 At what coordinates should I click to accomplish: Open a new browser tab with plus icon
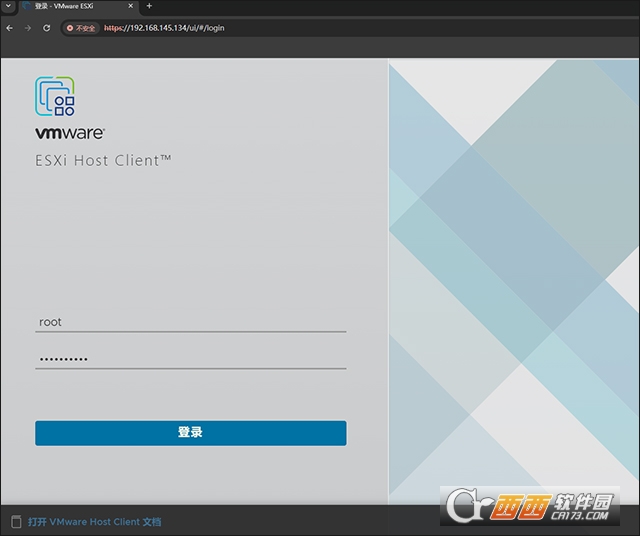coord(149,6)
